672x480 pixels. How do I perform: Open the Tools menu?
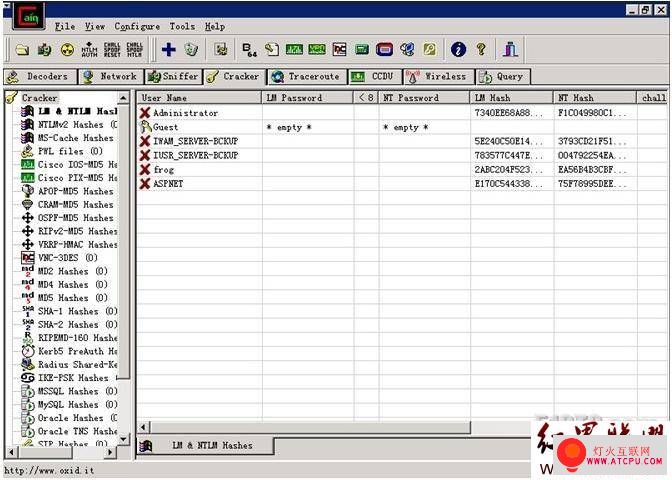pos(182,27)
